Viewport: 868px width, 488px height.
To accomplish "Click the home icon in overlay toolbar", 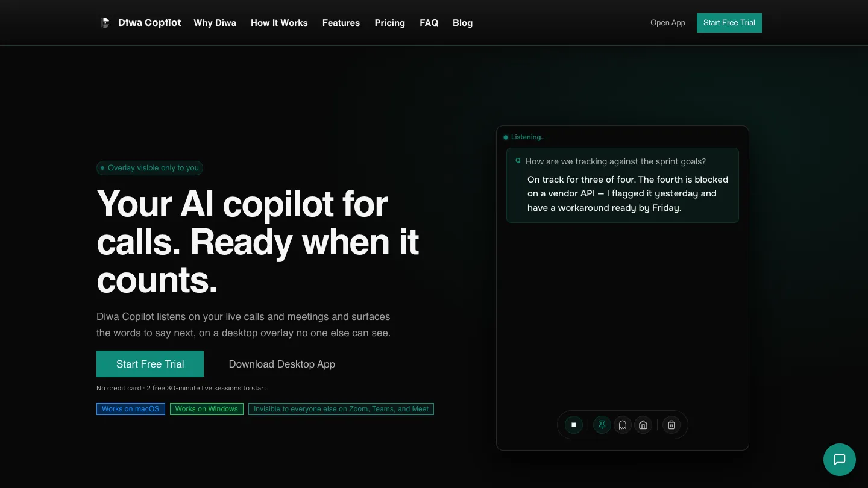I will (x=643, y=425).
